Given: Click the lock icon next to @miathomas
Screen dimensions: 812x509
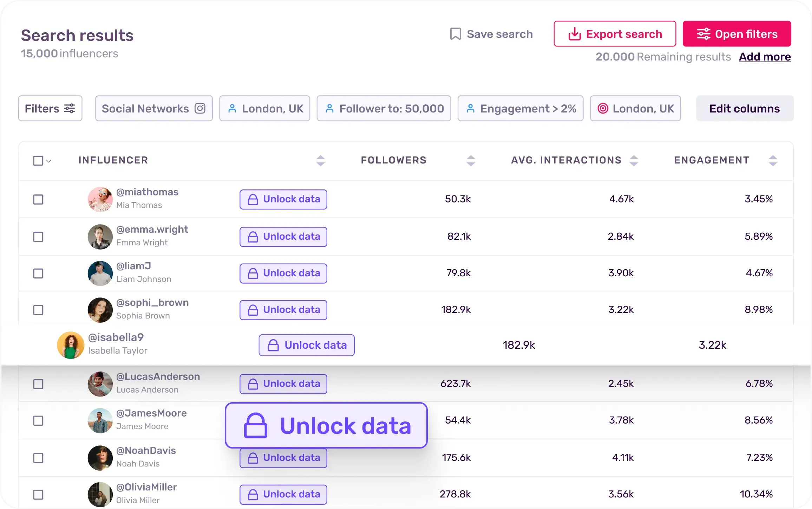Looking at the screenshot, I should [x=253, y=200].
